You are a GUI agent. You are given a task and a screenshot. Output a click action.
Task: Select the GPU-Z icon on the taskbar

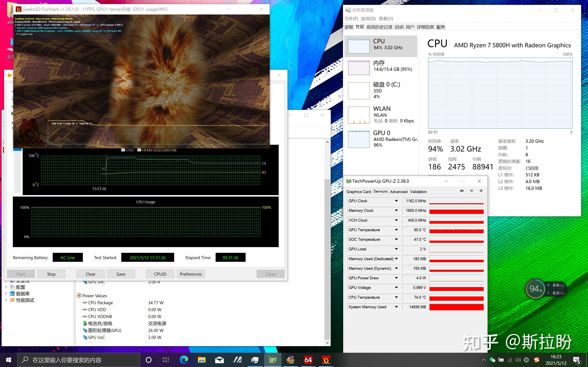tap(273, 360)
